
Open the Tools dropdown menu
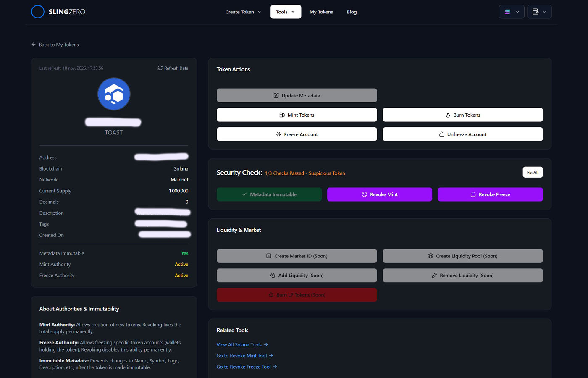pos(286,12)
